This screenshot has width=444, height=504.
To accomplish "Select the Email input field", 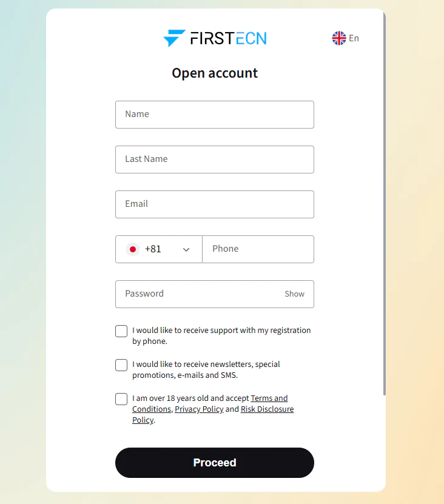I will tap(215, 204).
